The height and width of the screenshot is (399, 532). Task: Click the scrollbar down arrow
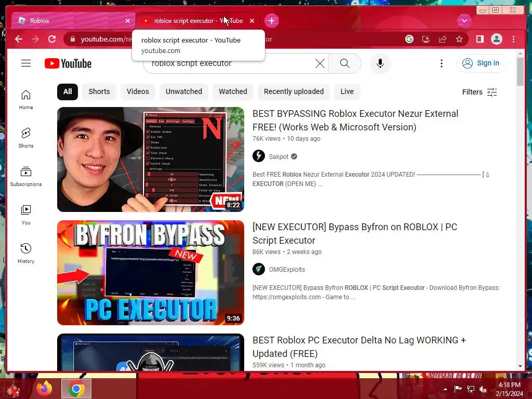point(520,366)
